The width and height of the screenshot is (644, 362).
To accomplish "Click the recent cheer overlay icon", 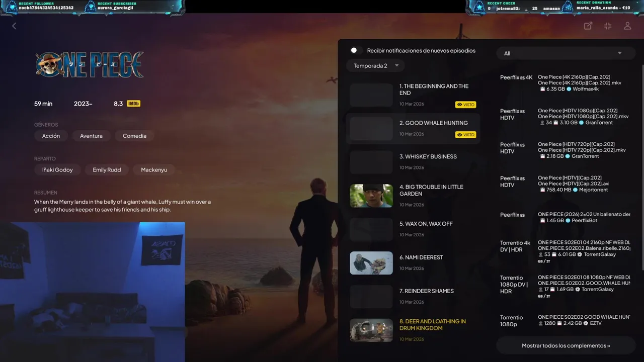I will [x=478, y=7].
